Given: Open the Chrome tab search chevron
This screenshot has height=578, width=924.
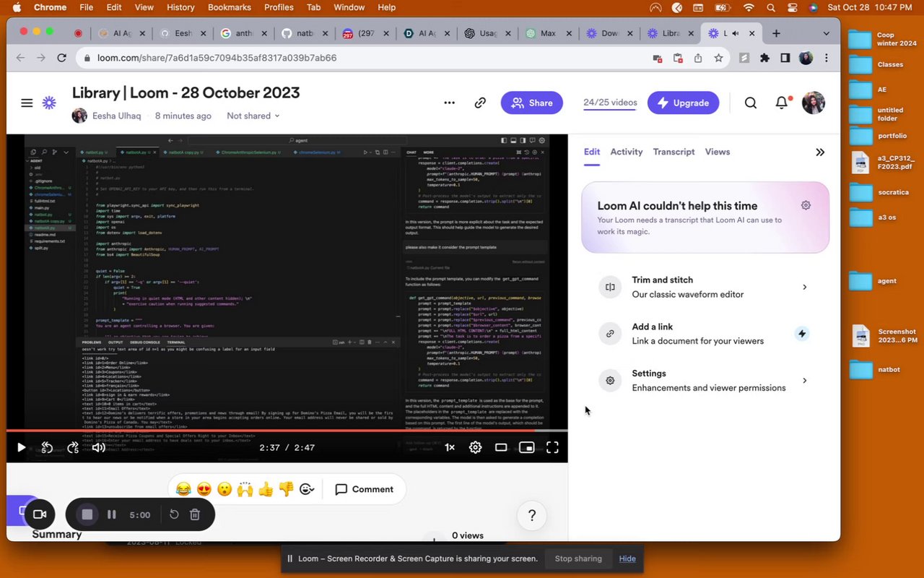Looking at the screenshot, I should pyautogui.click(x=826, y=33).
